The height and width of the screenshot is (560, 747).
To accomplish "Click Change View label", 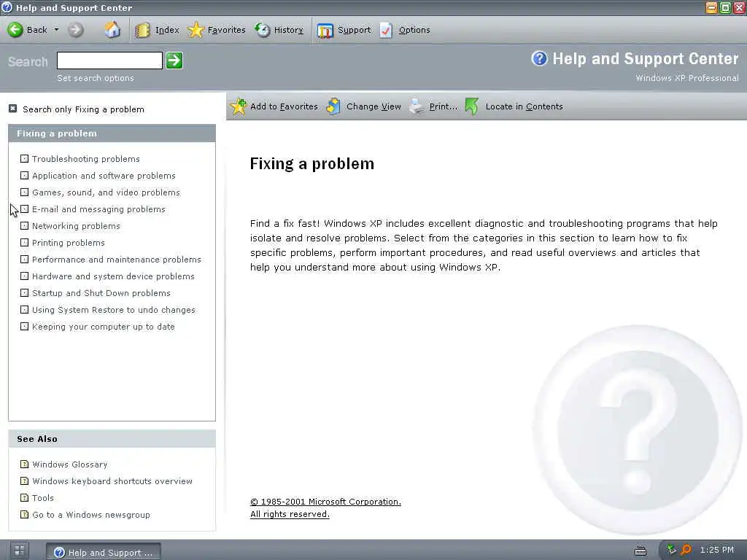I will pos(373,106).
